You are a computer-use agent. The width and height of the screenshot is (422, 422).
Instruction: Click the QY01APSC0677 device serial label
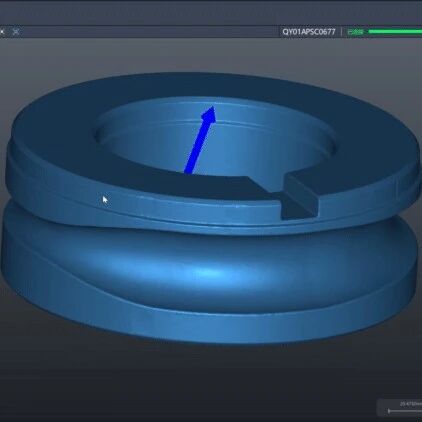(x=309, y=32)
